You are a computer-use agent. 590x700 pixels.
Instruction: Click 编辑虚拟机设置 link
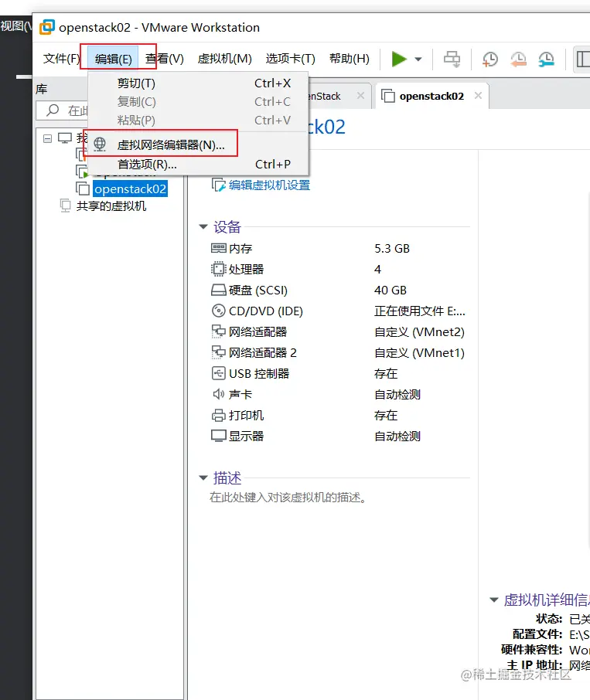pyautogui.click(x=269, y=185)
